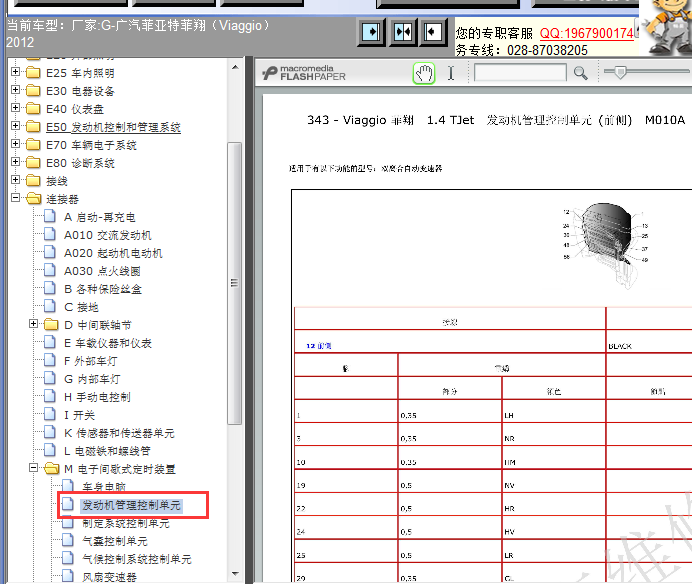Click the tree scrollbar down arrow
Screen dimensions: 692x584
click(x=235, y=574)
